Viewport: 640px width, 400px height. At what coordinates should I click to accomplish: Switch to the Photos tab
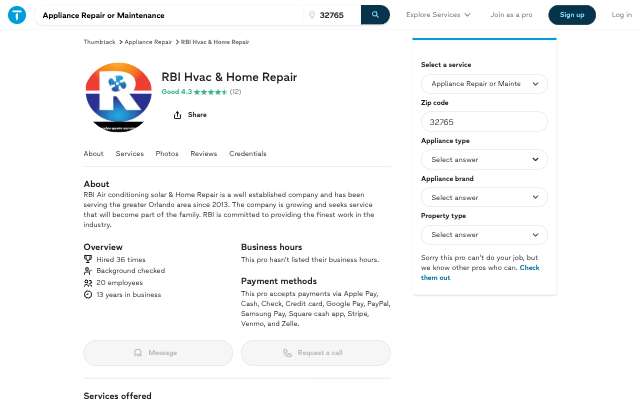[x=167, y=153]
